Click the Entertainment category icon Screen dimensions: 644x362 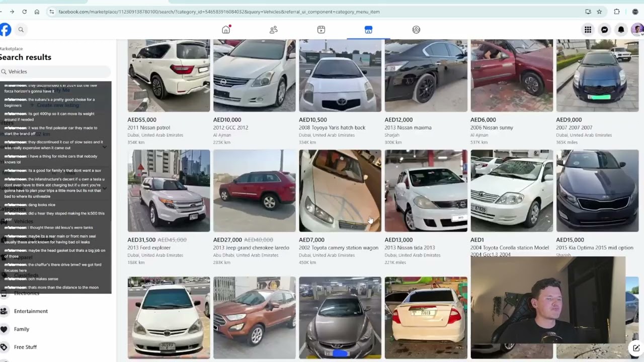pos(4,311)
